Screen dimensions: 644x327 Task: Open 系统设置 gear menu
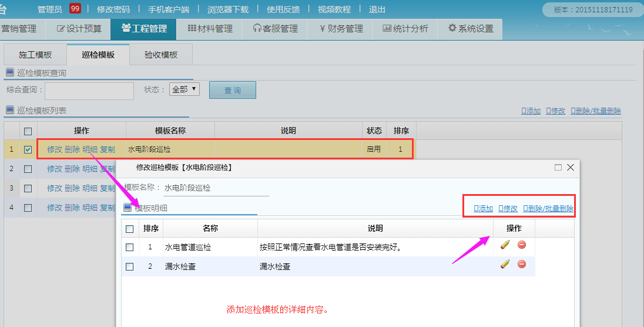470,28
